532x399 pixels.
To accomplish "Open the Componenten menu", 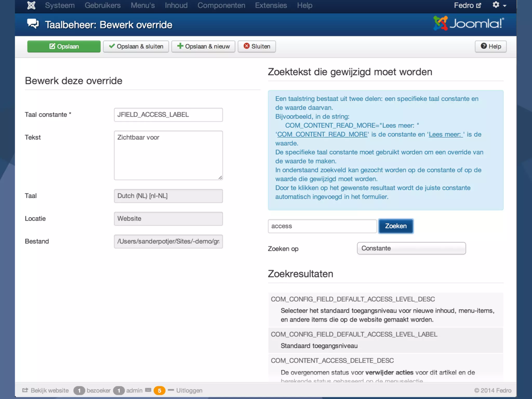I will click(x=221, y=5).
